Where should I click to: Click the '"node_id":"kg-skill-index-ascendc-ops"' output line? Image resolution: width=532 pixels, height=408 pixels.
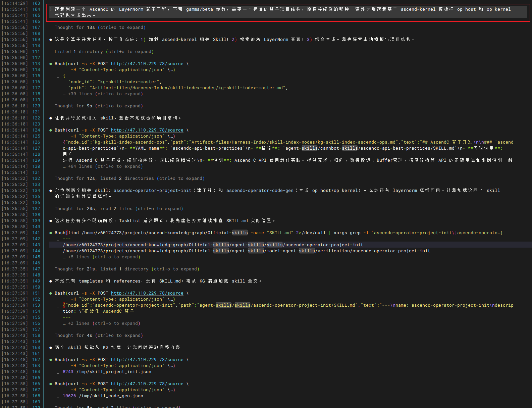tap(288, 142)
